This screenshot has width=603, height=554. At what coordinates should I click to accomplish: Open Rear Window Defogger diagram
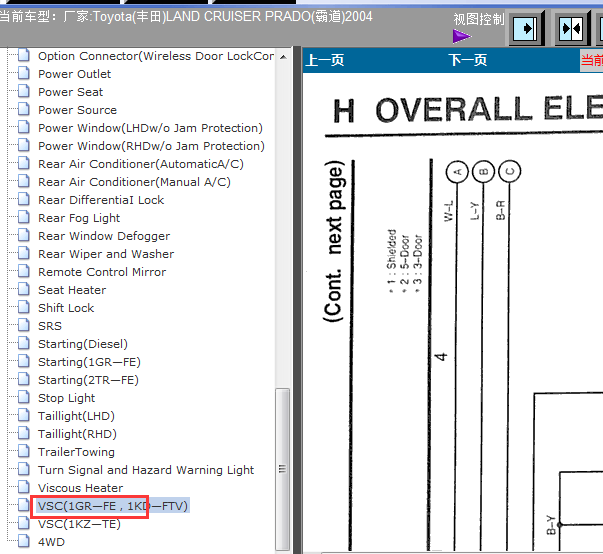tap(104, 236)
